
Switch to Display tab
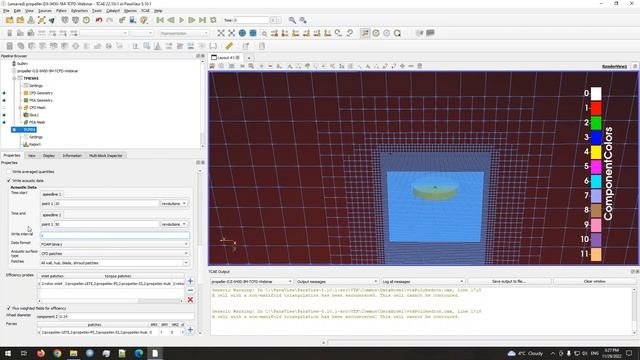[49, 156]
